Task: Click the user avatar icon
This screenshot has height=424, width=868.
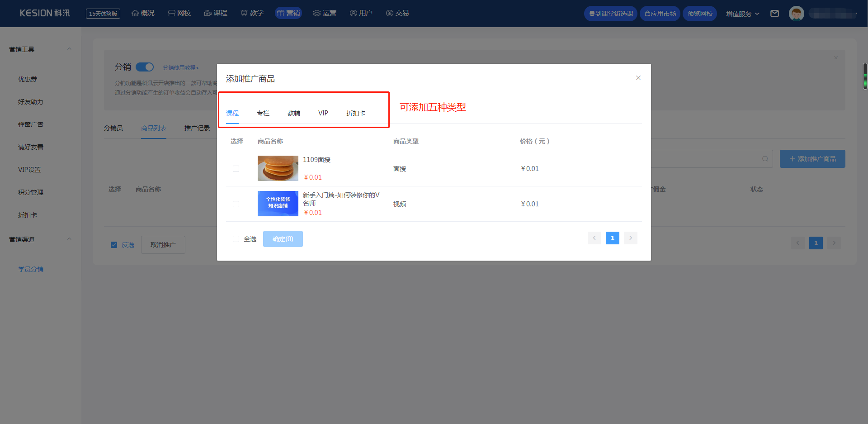Action: 796,14
